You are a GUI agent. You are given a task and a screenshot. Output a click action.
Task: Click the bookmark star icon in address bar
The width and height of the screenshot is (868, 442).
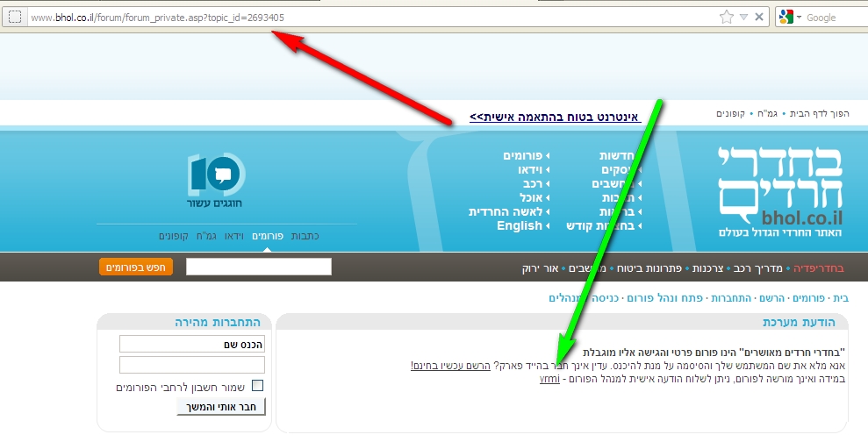pyautogui.click(x=726, y=17)
